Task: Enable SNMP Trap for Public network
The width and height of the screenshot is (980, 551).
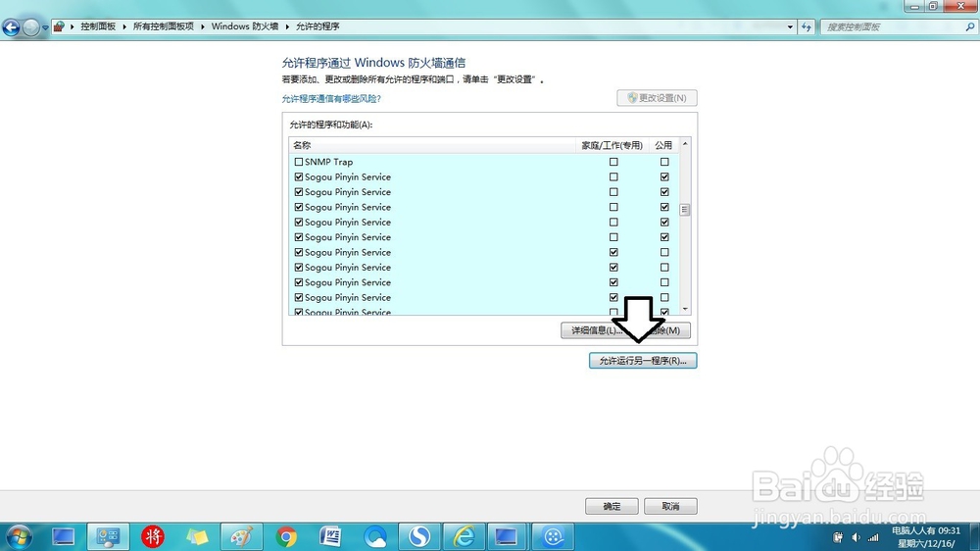Action: point(664,162)
